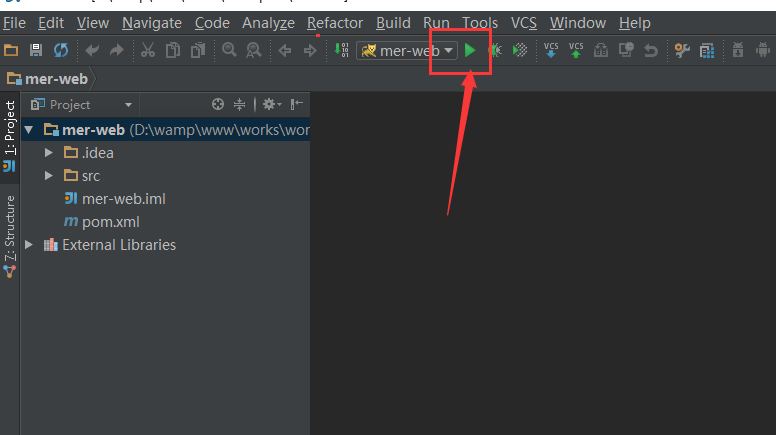
Task: Open the Help menu
Action: coord(634,23)
